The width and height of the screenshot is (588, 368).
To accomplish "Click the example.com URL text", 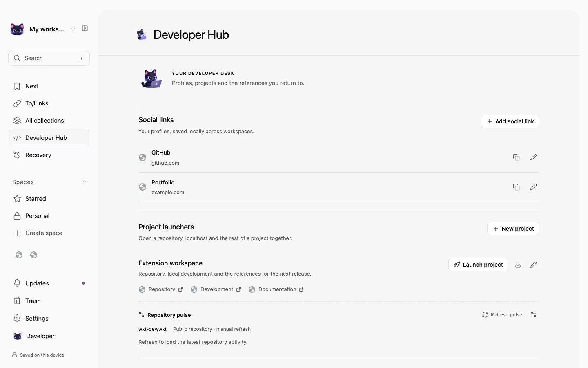I will click(168, 193).
